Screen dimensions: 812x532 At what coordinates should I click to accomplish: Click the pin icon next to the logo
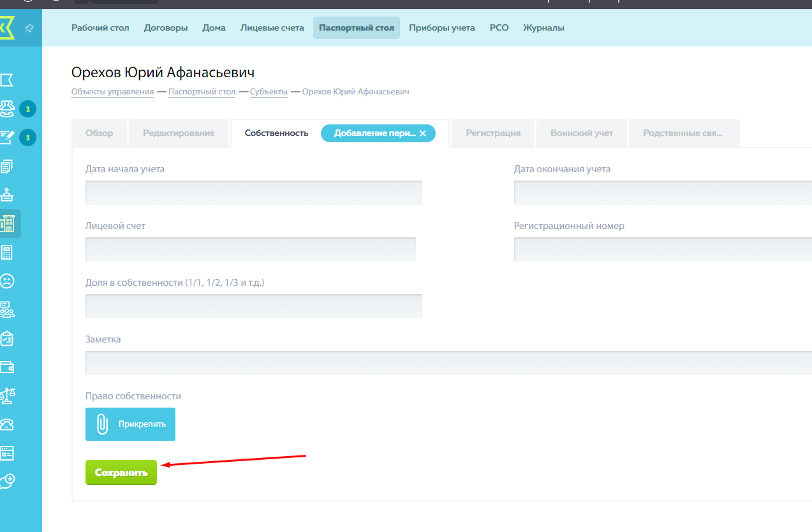29,28
